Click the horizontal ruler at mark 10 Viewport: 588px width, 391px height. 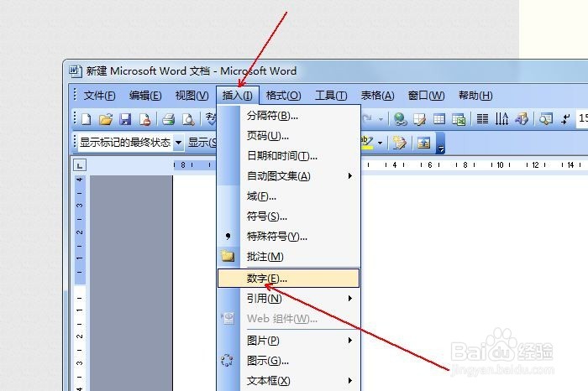[x=501, y=165]
